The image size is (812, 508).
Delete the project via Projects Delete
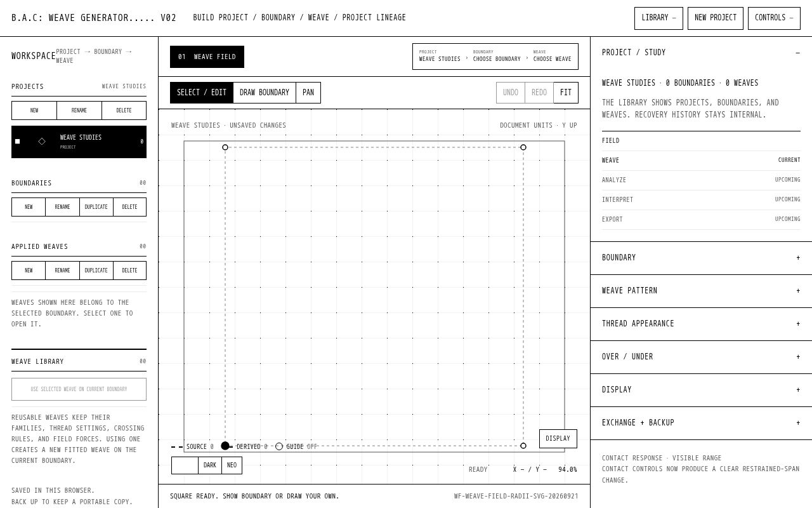pyautogui.click(x=124, y=110)
